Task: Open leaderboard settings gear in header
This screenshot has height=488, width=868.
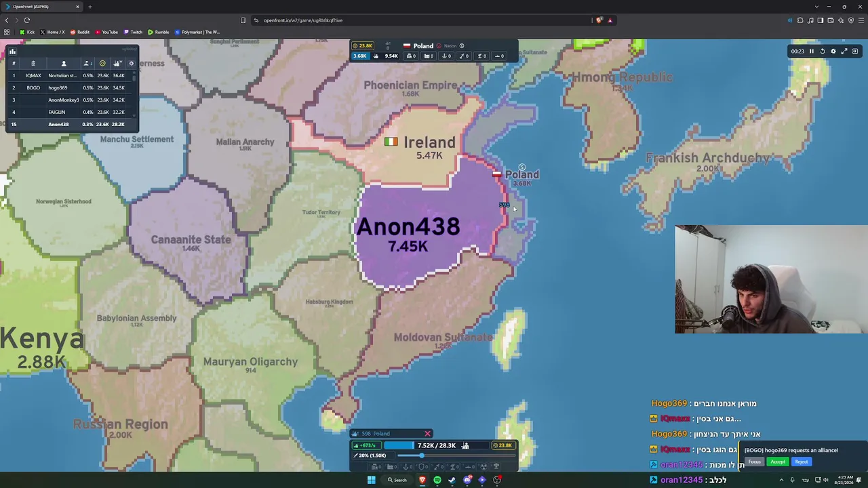Action: click(x=132, y=63)
